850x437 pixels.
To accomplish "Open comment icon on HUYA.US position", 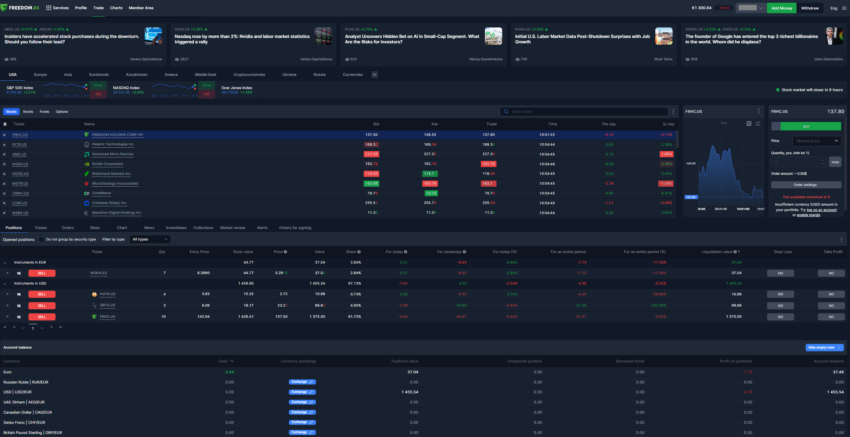I will coord(19,294).
